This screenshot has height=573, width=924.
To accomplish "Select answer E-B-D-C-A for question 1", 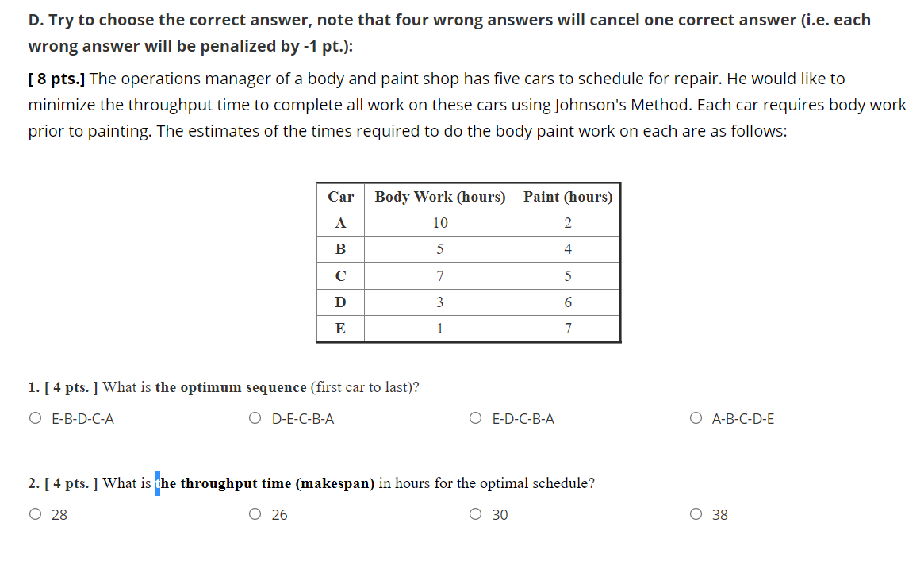I will click(x=35, y=418).
